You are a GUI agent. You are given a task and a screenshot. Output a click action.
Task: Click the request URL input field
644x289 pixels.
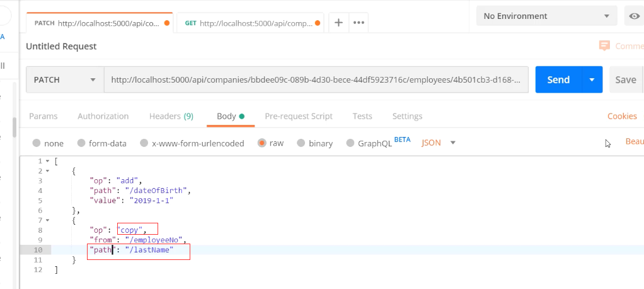(316, 80)
